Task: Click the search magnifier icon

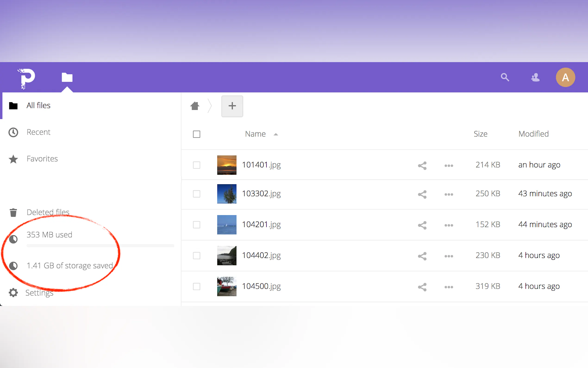Action: coord(505,77)
